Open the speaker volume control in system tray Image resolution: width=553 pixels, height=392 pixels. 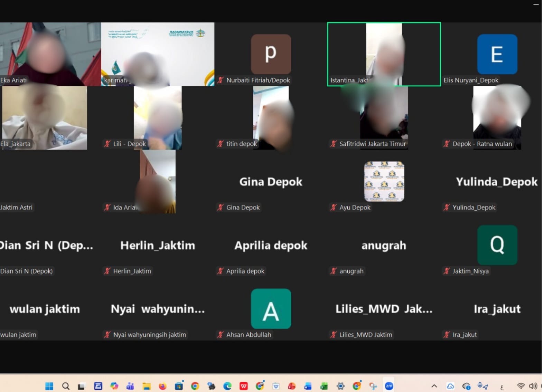click(x=533, y=386)
